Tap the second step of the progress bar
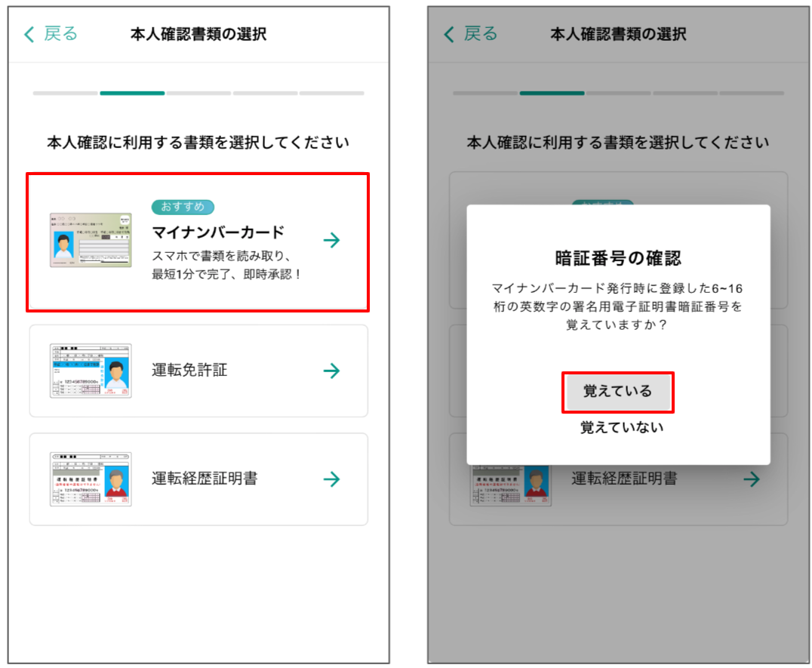812x668 pixels. [132, 91]
